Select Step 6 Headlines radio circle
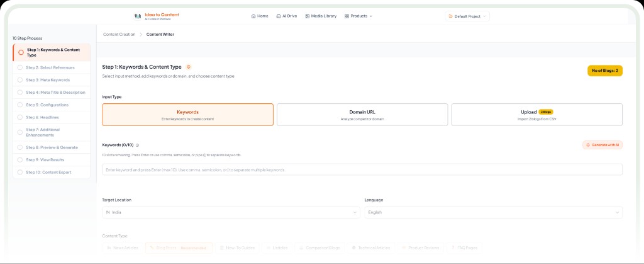The image size is (644, 264). pos(20,117)
